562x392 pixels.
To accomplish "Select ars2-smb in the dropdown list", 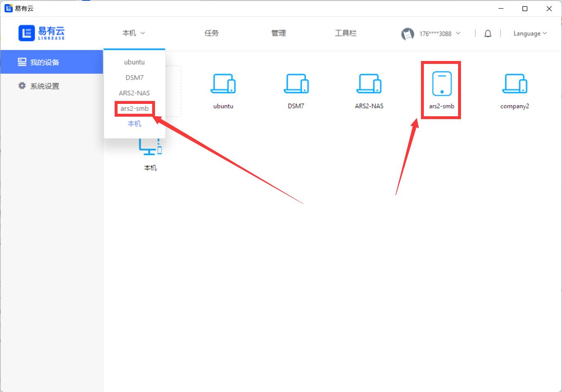I will tap(134, 109).
